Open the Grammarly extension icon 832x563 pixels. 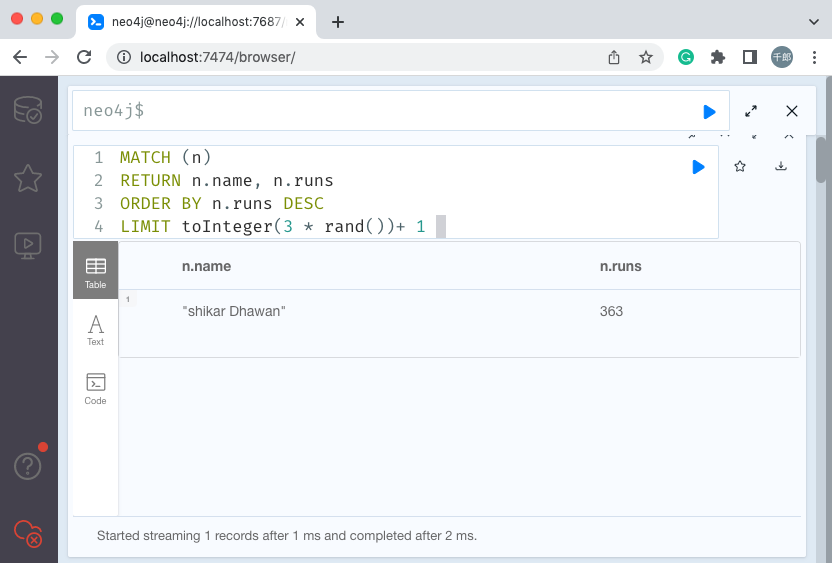pyautogui.click(x=686, y=57)
